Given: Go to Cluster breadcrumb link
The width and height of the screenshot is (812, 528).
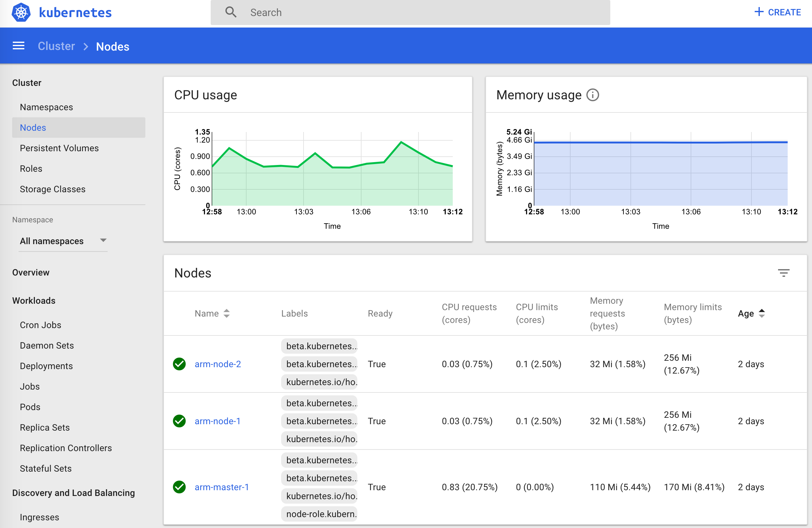Looking at the screenshot, I should [x=56, y=46].
